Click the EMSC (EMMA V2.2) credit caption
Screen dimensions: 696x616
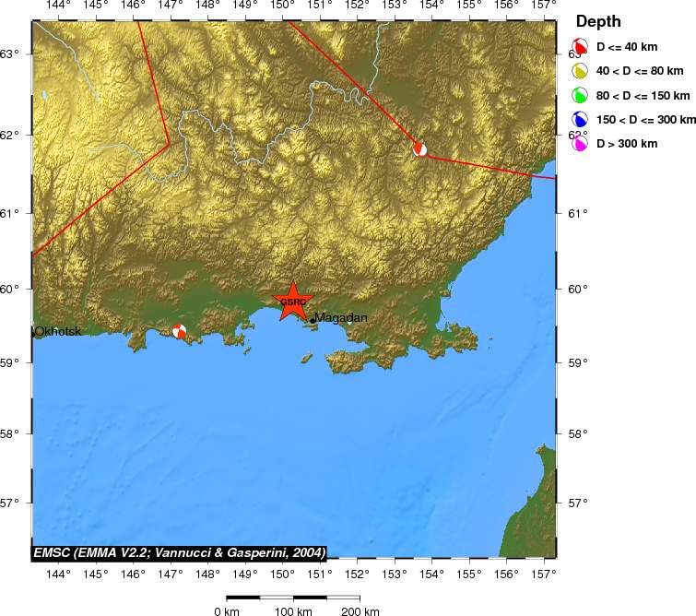(x=180, y=553)
